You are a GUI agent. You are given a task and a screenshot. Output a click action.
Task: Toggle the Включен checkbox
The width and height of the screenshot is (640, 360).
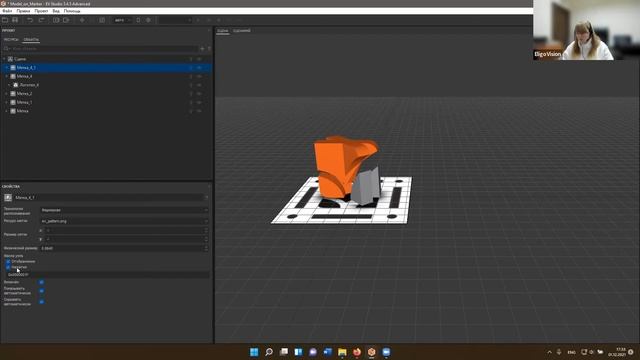pos(41,282)
